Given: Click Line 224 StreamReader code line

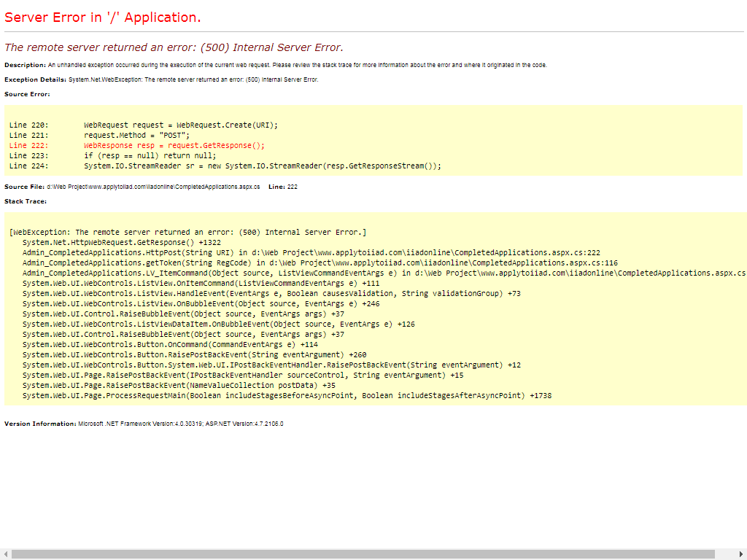Looking at the screenshot, I should (263, 166).
